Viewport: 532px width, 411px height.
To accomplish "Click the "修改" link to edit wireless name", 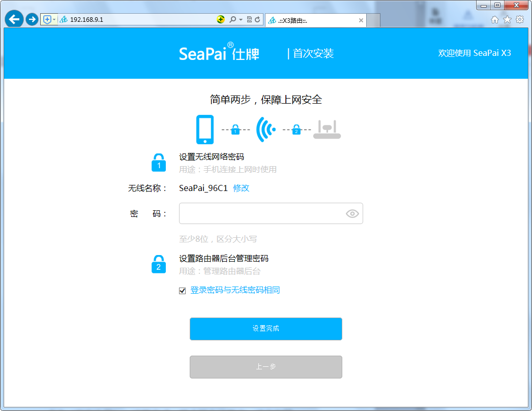I will [241, 188].
